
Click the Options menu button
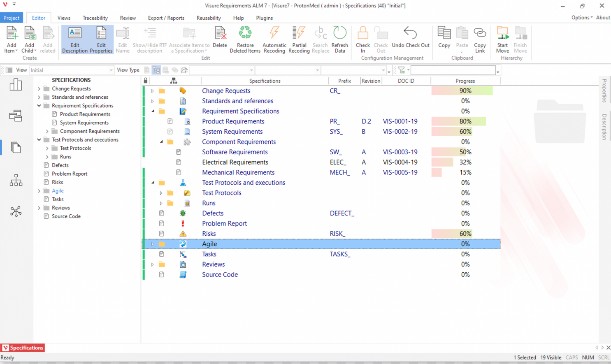pyautogui.click(x=582, y=18)
